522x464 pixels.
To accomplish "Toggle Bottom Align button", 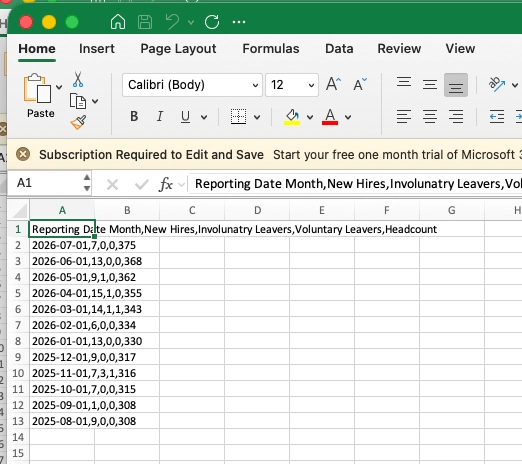I will (456, 85).
